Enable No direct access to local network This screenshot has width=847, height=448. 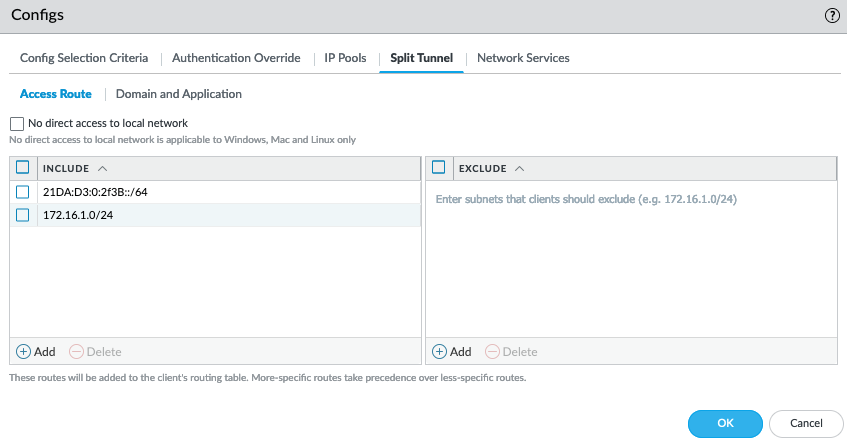(17, 124)
